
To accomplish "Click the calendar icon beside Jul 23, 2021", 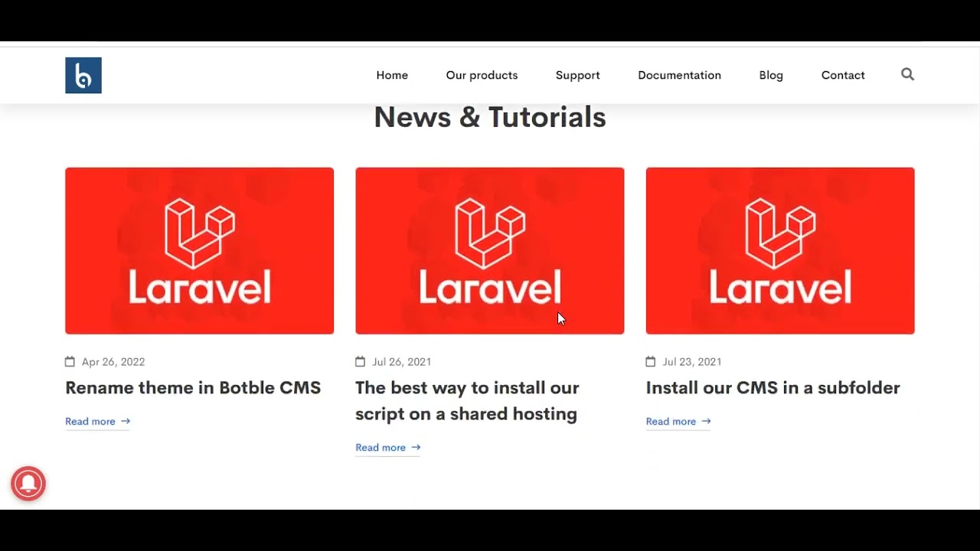I will (x=651, y=361).
